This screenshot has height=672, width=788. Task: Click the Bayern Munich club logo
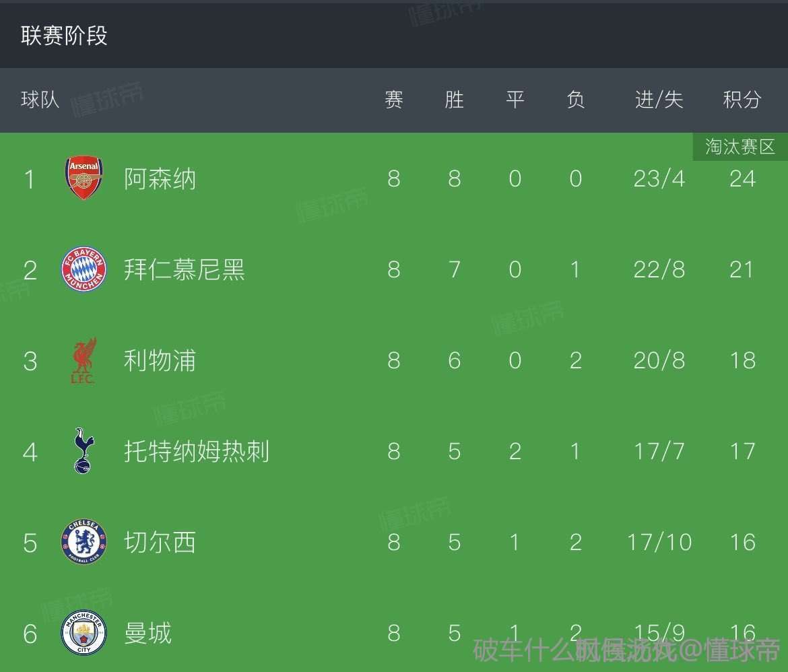pyautogui.click(x=84, y=270)
